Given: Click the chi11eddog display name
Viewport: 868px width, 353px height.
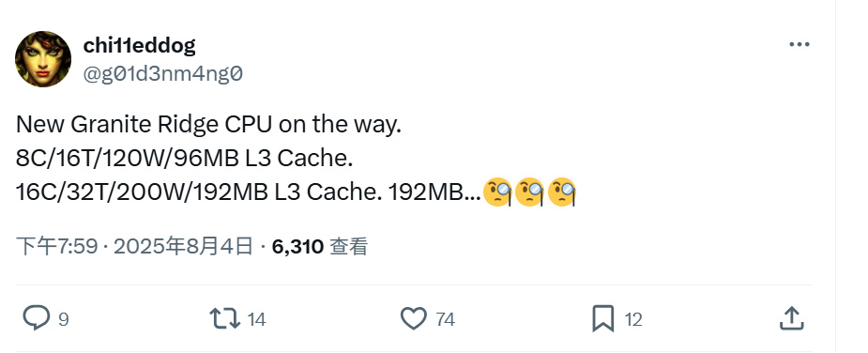Looking at the screenshot, I should [139, 45].
